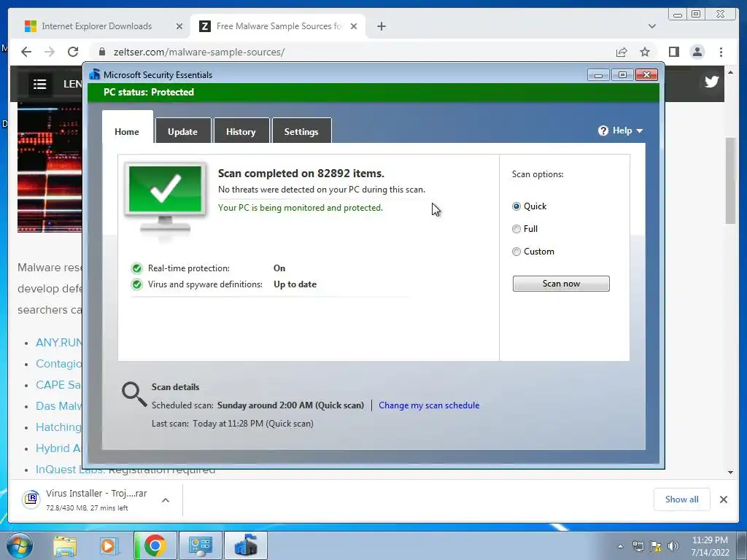Start a scan with Scan now

(561, 284)
